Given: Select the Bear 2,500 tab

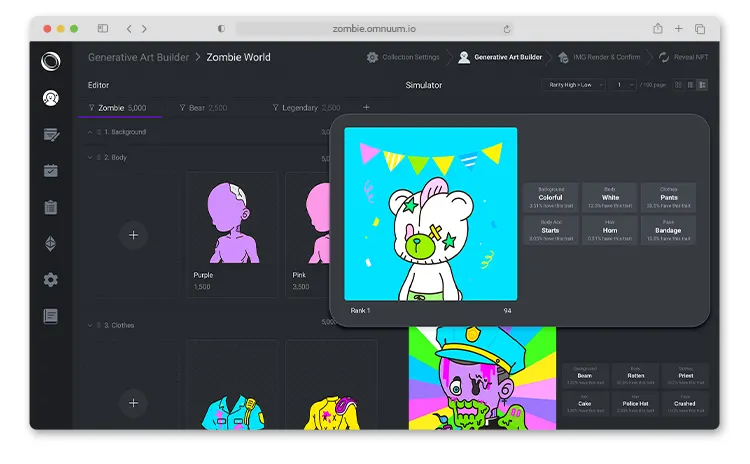Looking at the screenshot, I should pos(203,108).
